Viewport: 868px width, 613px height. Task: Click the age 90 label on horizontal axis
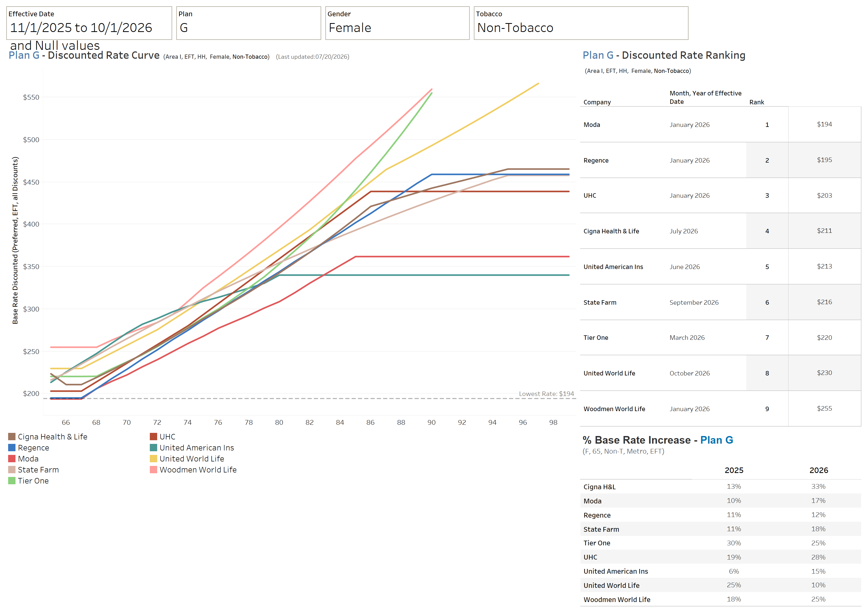pyautogui.click(x=431, y=422)
